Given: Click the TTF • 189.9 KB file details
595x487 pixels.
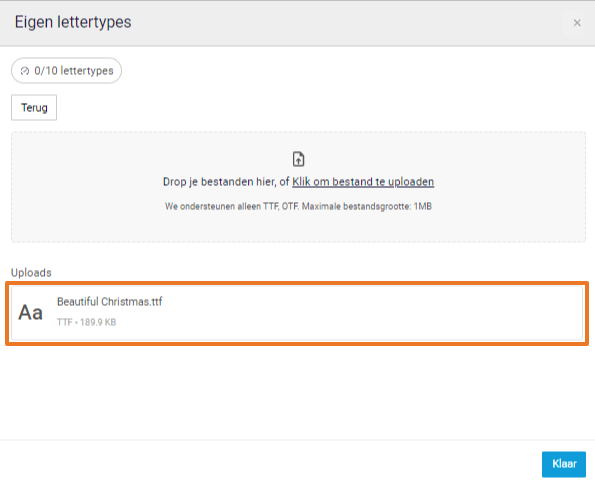Looking at the screenshot, I should [87, 322].
